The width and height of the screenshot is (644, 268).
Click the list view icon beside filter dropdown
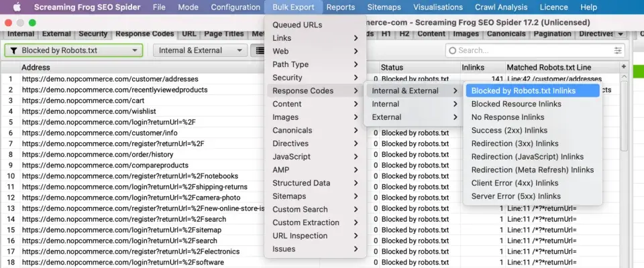[259, 50]
